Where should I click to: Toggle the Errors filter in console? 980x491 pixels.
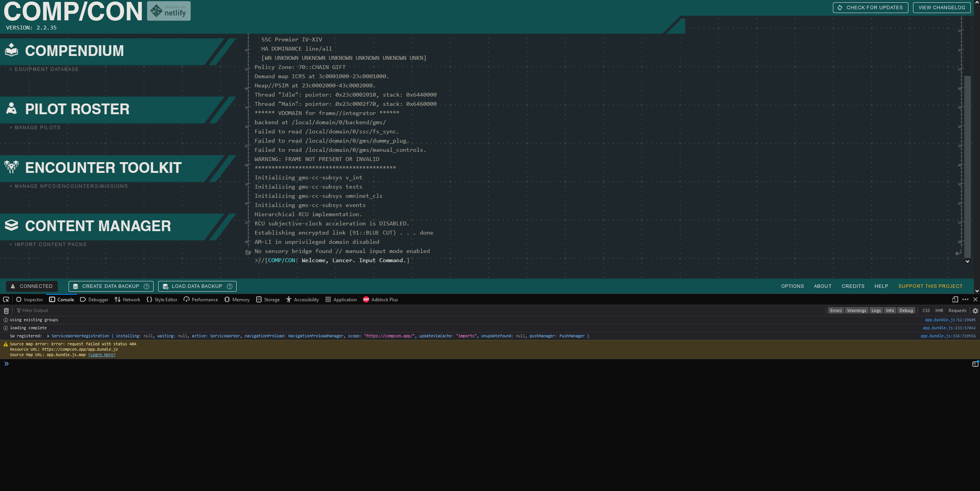[x=836, y=311]
